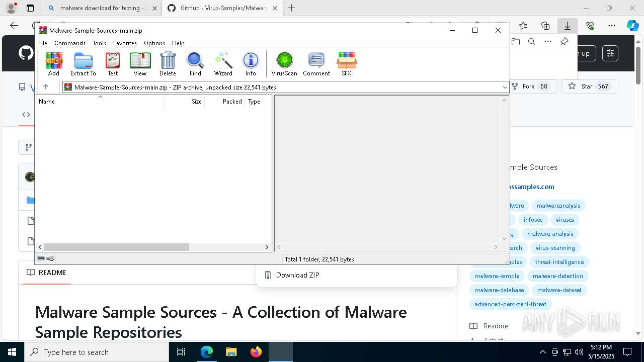Open the viruses topic tag

tap(565, 220)
